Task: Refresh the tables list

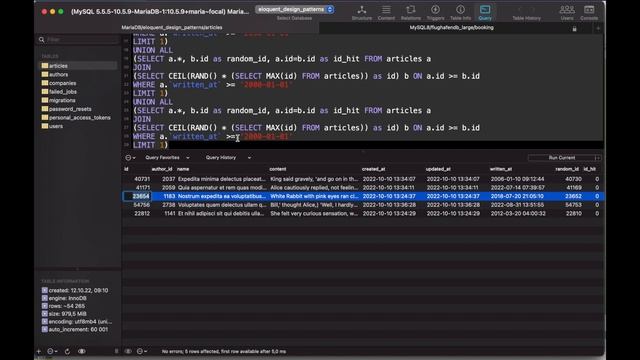Action: [x=67, y=351]
